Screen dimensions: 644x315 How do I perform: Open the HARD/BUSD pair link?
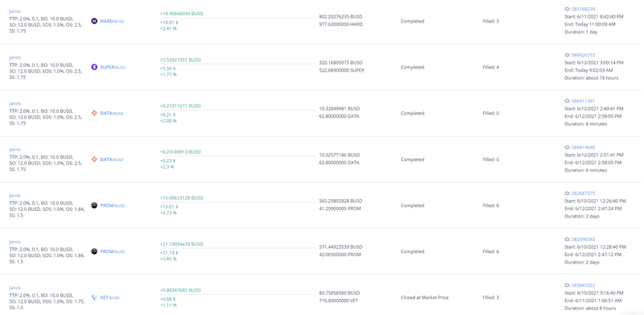[112, 21]
